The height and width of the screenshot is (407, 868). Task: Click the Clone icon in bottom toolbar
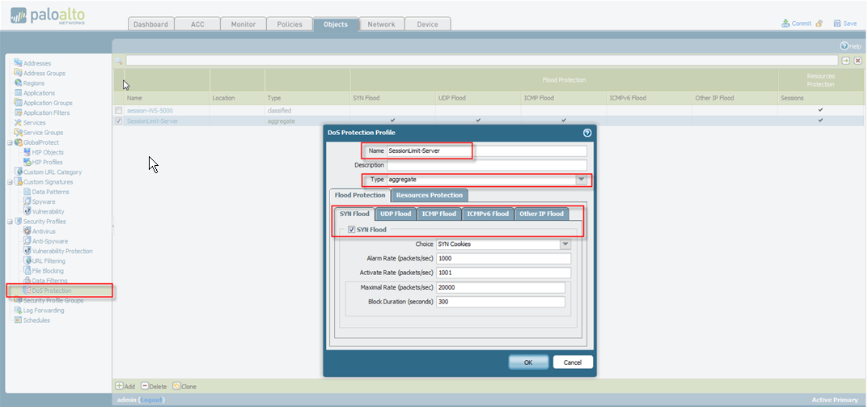click(x=176, y=387)
